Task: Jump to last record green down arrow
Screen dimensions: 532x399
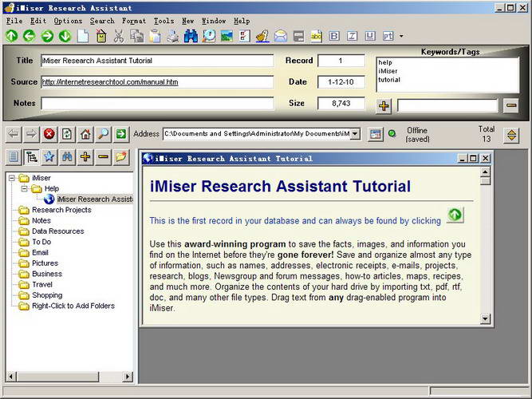Action: click(x=65, y=36)
